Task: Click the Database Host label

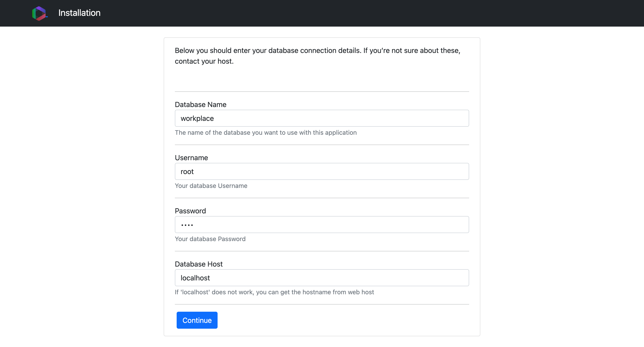Action: pos(199,264)
